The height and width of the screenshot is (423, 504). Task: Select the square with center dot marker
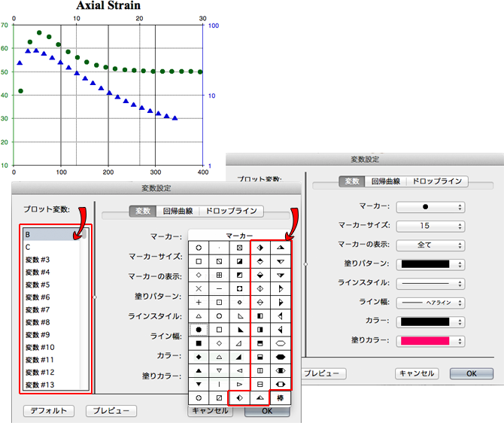click(x=219, y=303)
